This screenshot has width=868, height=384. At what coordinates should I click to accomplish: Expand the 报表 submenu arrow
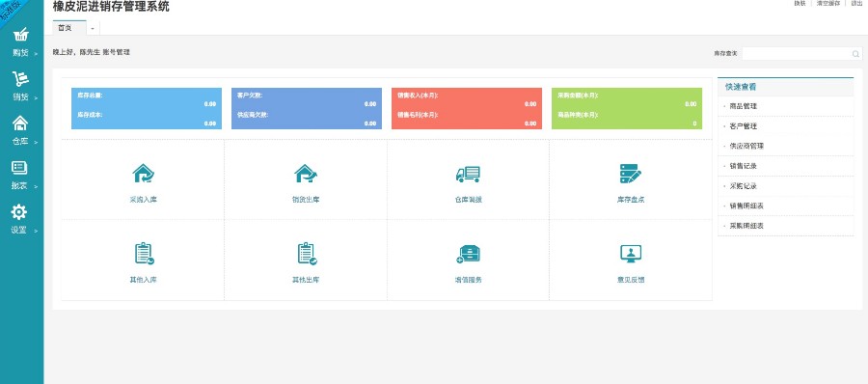point(36,187)
